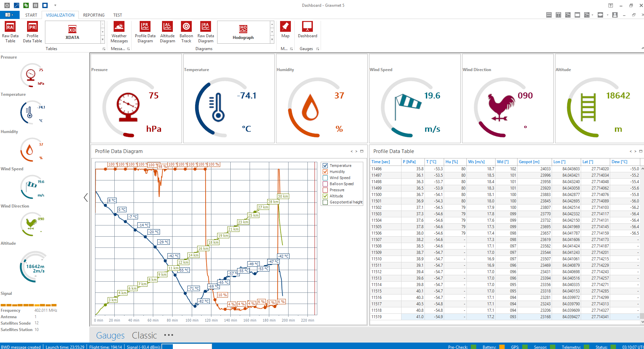The height and width of the screenshot is (349, 644).
Task: Open the Profile Data Diagram icon
Action: [145, 32]
